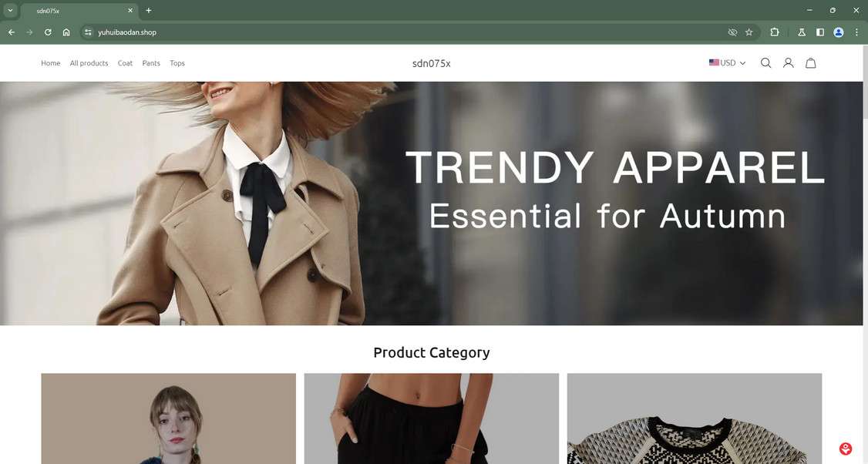Open the All products menu item
The width and height of the screenshot is (868, 464).
[89, 63]
